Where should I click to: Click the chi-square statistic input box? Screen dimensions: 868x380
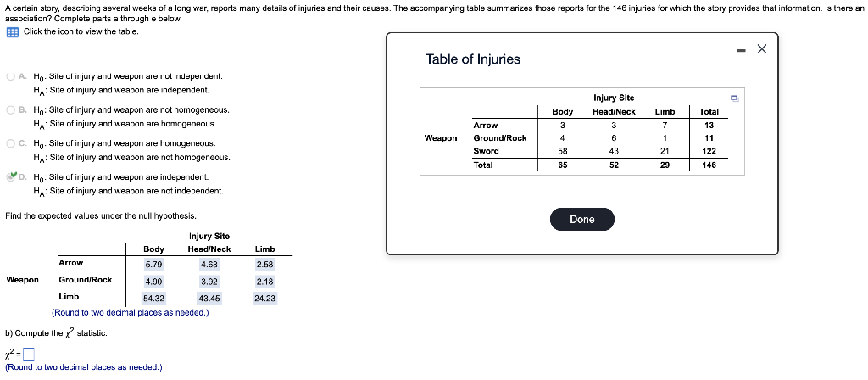point(30,354)
